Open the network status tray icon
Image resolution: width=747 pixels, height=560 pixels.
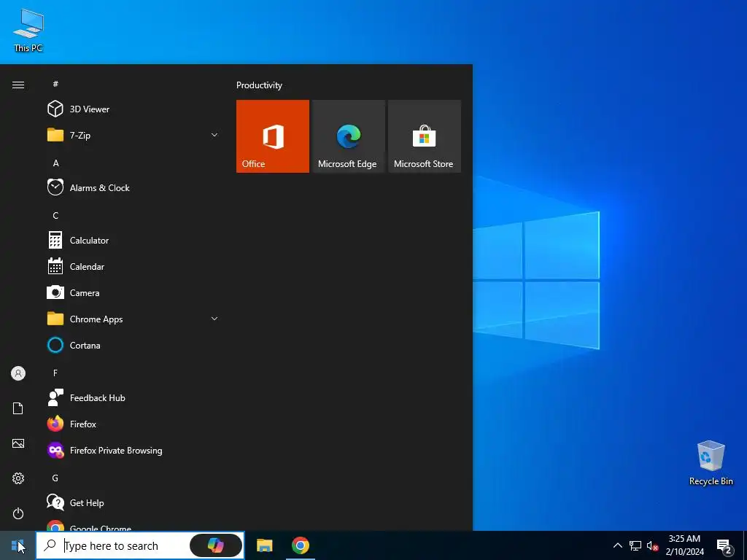[635, 545]
